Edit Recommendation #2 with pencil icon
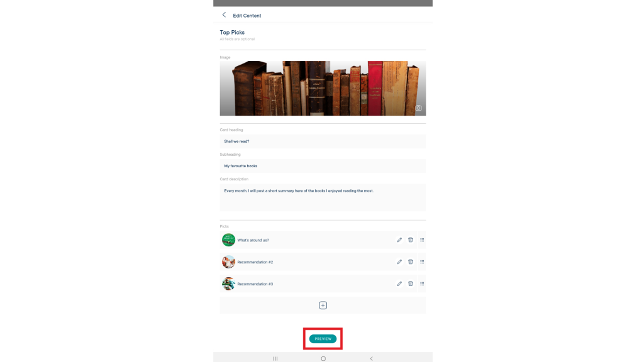 point(399,262)
